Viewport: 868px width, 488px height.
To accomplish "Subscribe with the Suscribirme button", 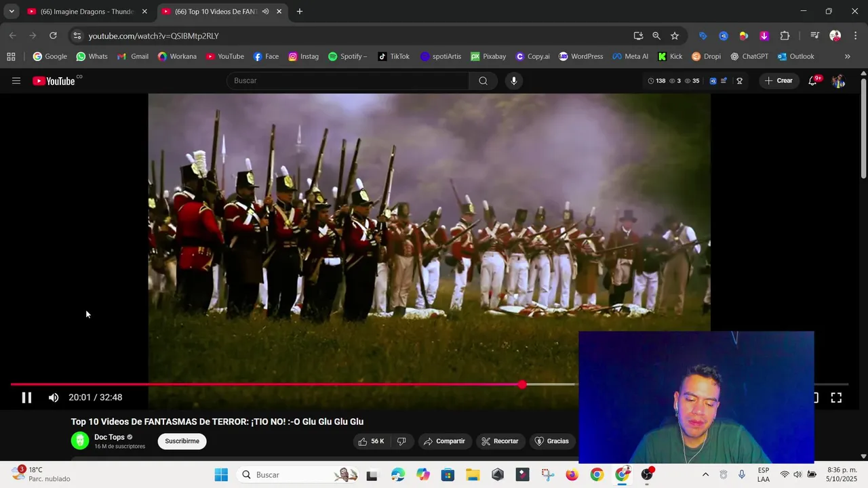I will click(x=182, y=441).
